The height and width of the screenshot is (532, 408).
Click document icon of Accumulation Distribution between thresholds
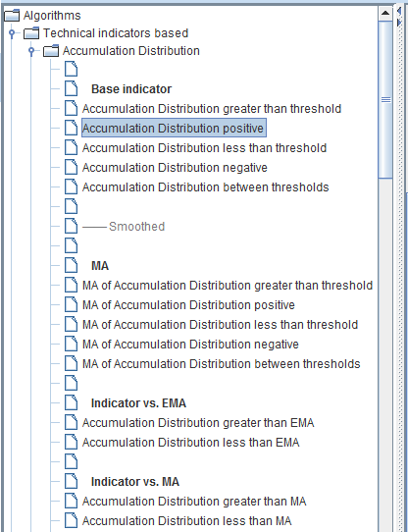(x=71, y=187)
